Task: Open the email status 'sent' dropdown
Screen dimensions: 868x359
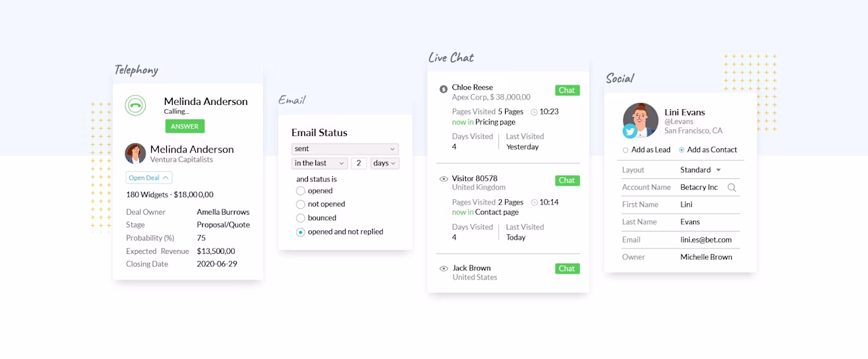Action: (345, 148)
